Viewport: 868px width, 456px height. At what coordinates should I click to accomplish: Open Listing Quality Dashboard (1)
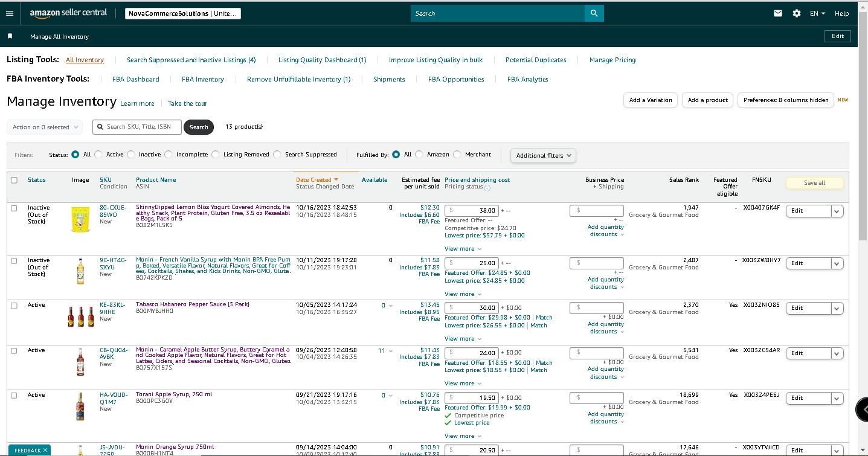322,60
